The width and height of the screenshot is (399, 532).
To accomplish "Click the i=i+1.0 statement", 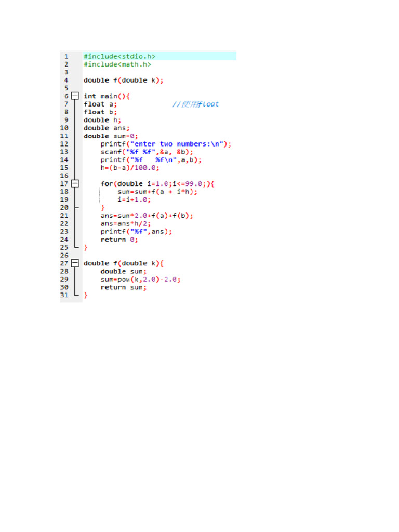I will click(134, 200).
